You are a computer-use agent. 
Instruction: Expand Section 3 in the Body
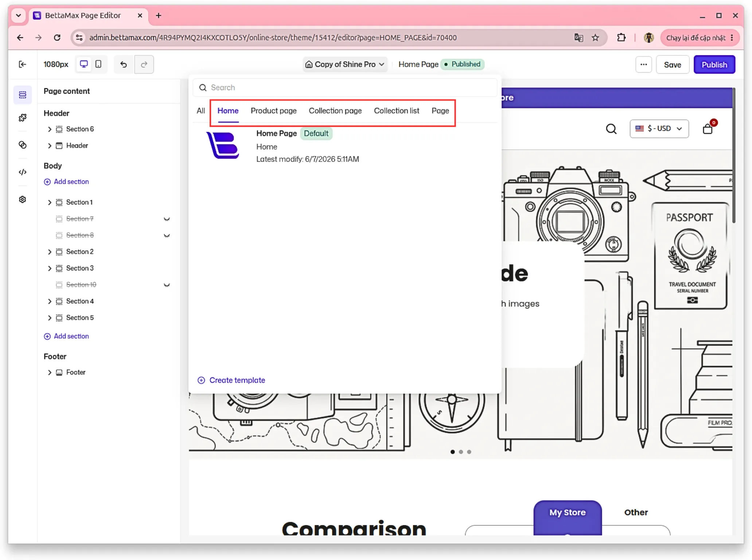coord(50,268)
